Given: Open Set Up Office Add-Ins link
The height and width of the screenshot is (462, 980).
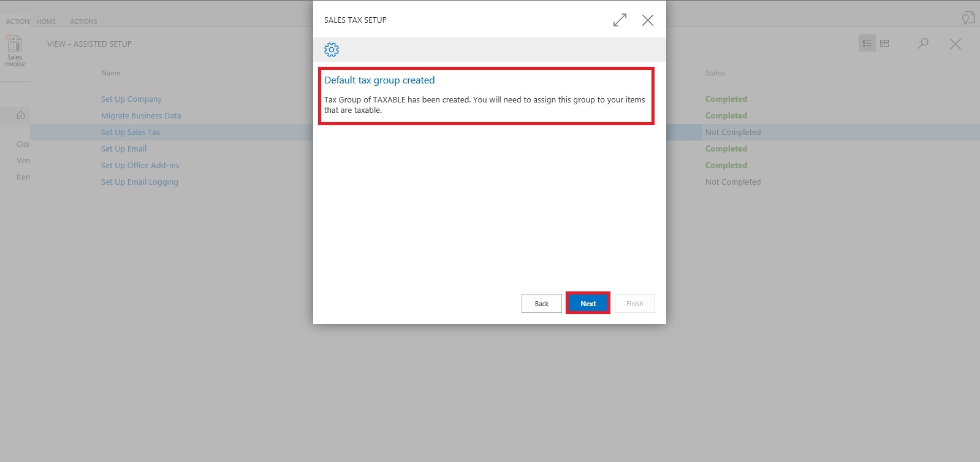Looking at the screenshot, I should click(140, 166).
